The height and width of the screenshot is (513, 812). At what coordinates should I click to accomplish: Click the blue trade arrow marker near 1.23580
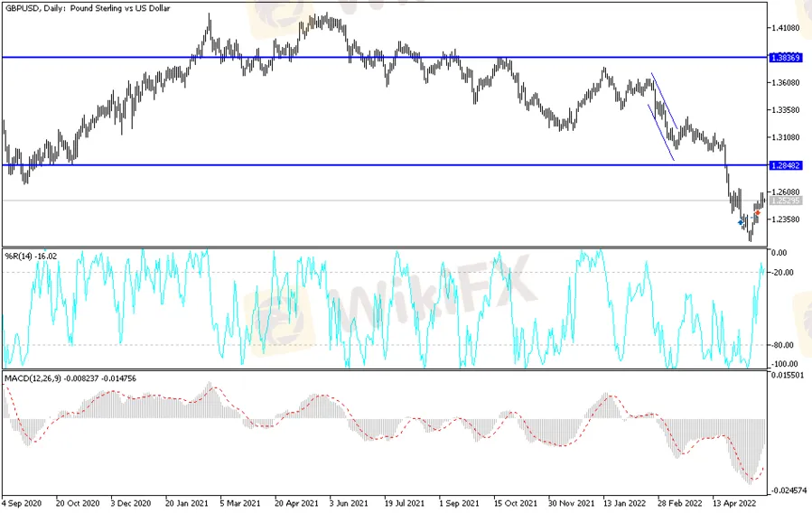pyautogui.click(x=742, y=221)
